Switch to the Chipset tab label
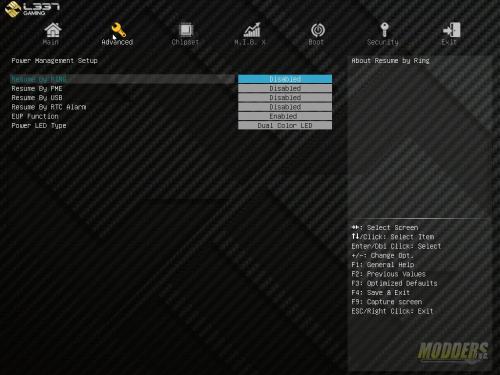Screen dimensions: 500x375 click(x=185, y=42)
